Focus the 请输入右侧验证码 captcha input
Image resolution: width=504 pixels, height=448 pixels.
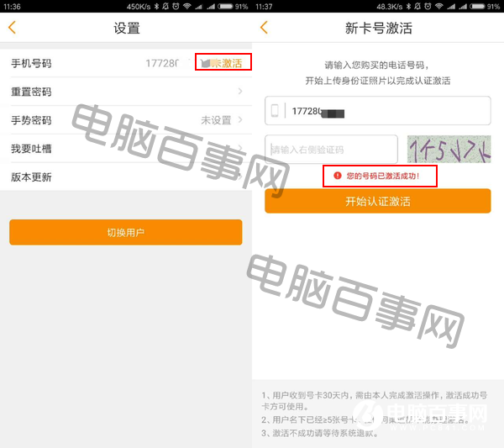pos(331,150)
